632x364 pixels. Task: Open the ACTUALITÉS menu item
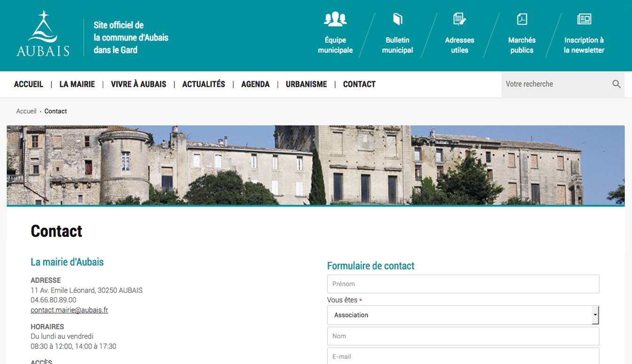(204, 84)
